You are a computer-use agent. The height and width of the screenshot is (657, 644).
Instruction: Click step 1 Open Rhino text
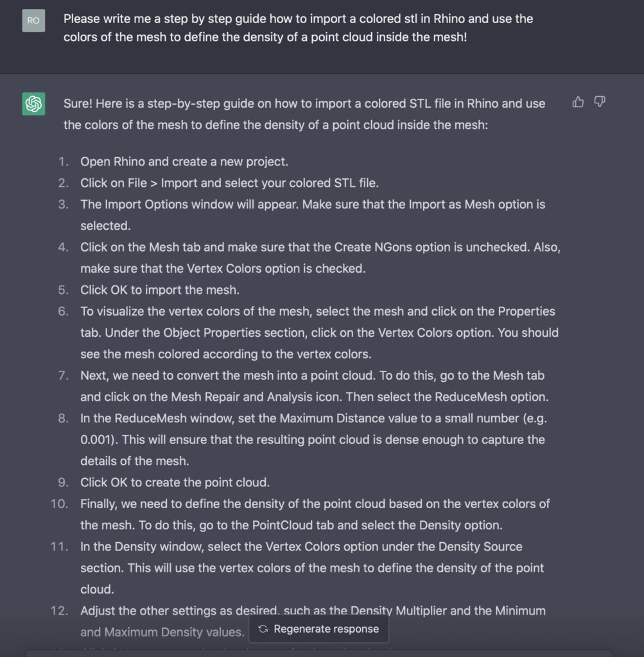click(184, 162)
